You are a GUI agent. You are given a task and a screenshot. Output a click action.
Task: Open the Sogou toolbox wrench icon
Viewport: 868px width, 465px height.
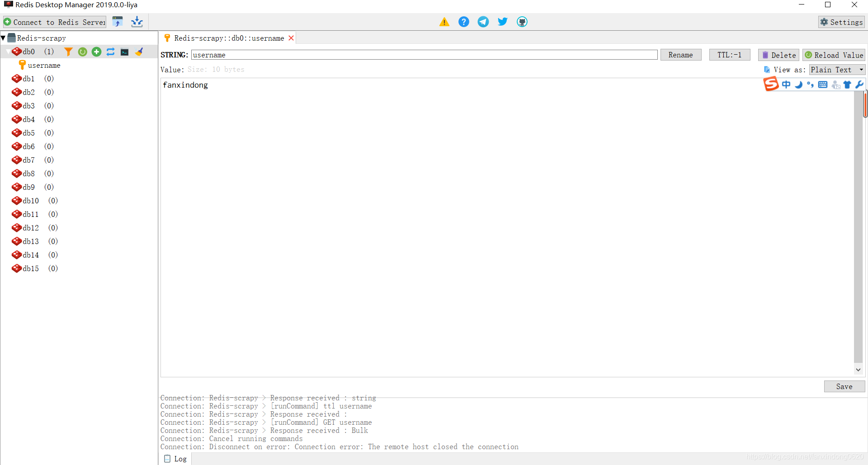tap(859, 85)
